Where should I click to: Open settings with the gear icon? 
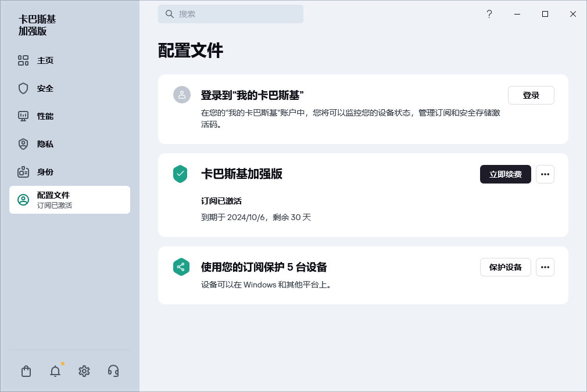tap(84, 371)
